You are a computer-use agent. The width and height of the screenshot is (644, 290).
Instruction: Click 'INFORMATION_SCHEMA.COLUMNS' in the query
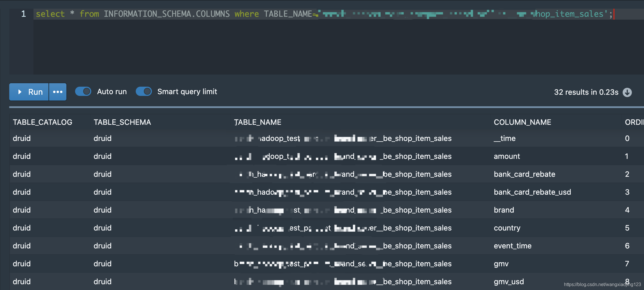pos(167,14)
